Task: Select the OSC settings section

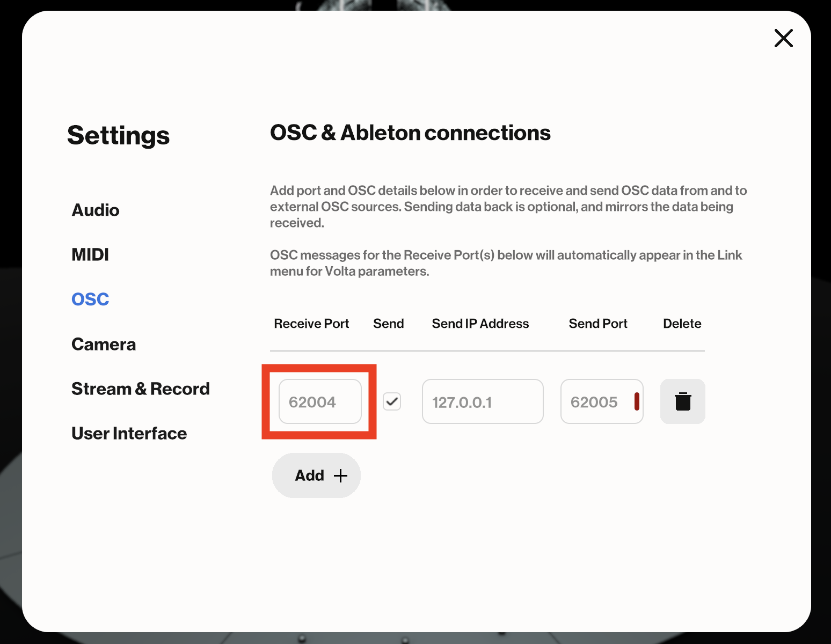Action: 90,299
